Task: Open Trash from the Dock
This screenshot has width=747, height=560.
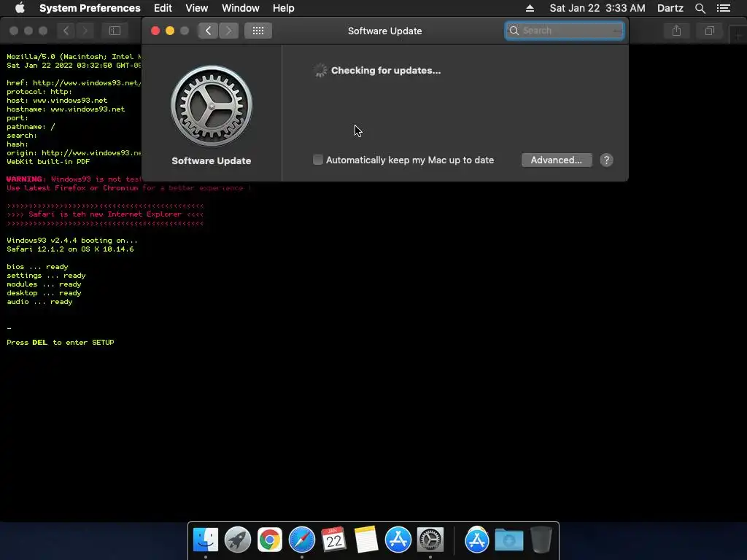Action: (x=541, y=540)
